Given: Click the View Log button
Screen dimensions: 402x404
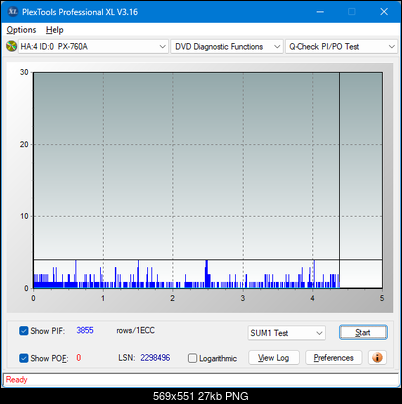Looking at the screenshot, I should click(274, 358).
